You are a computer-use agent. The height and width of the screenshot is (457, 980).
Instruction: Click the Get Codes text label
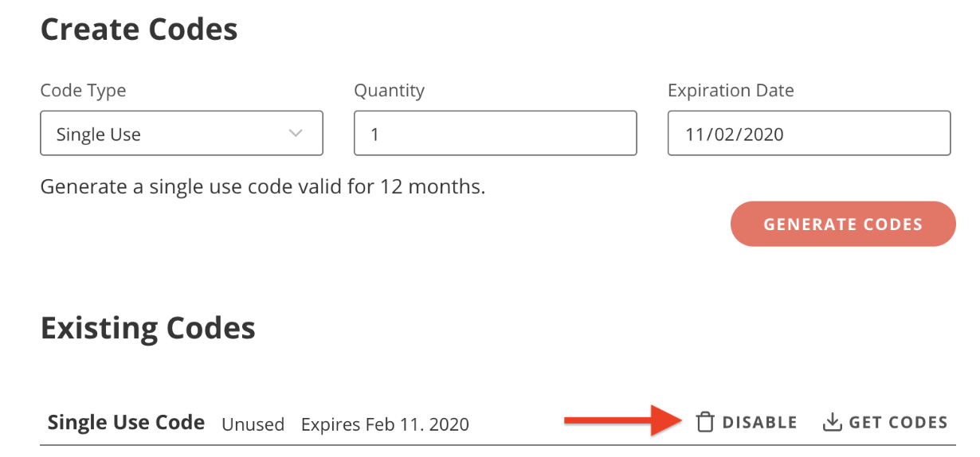coord(898,423)
